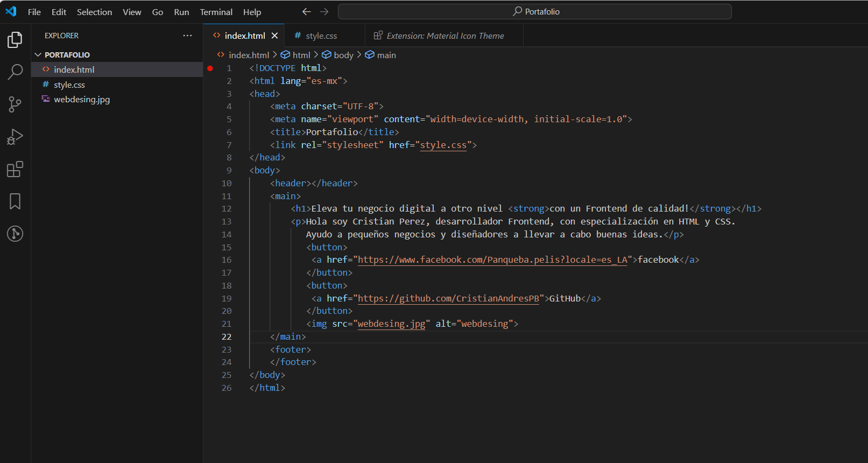The image size is (868, 463).
Task: Open the Git Graph icon in activity bar
Action: tap(15, 234)
